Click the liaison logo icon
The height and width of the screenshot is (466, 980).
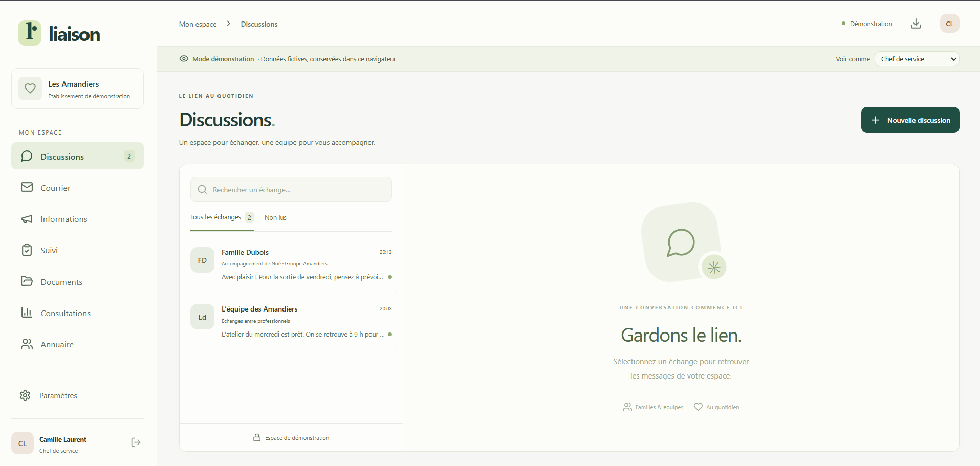(30, 33)
